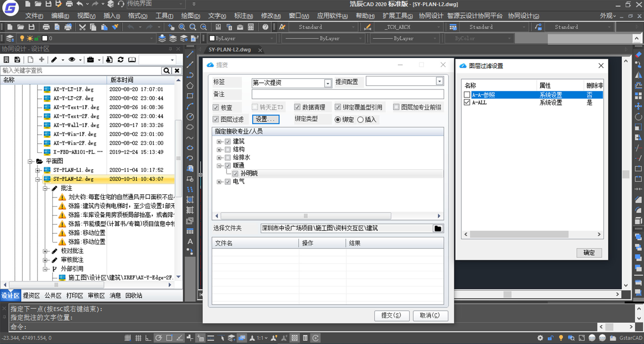Click the 取消(C) button
Viewport: 644px width, 344px height.
(430, 315)
